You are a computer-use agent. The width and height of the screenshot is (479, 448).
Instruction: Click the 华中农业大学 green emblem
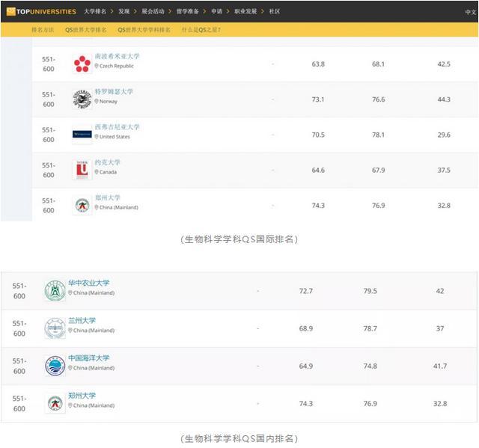[55, 291]
